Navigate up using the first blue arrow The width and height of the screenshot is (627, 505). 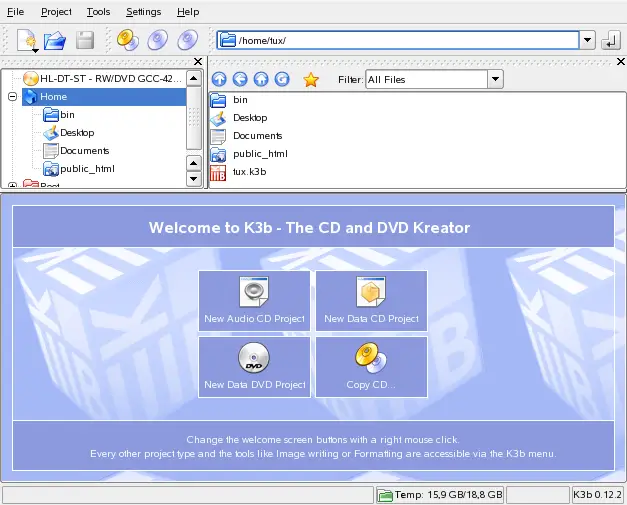218,79
